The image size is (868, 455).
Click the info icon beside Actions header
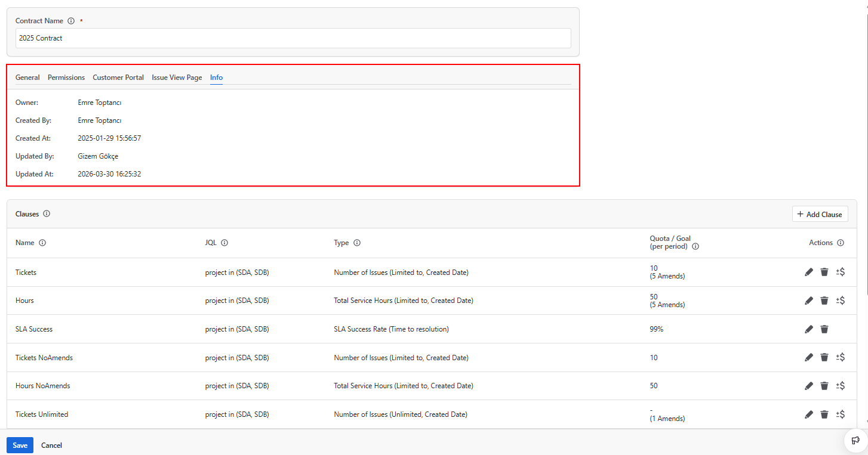coord(841,243)
